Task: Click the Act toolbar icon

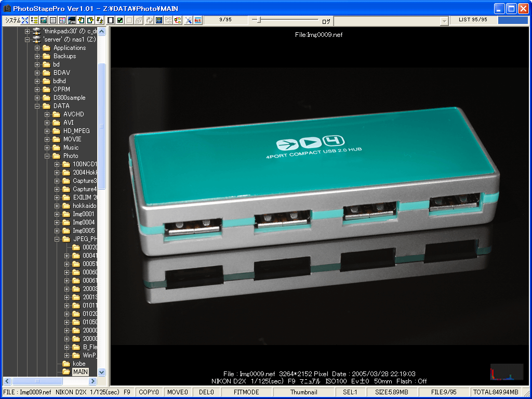Action: [198, 20]
